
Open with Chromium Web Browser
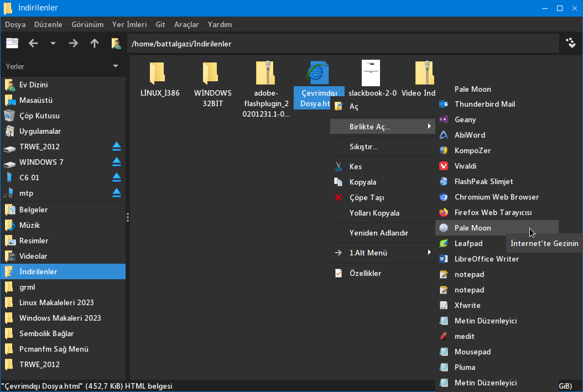coord(497,197)
